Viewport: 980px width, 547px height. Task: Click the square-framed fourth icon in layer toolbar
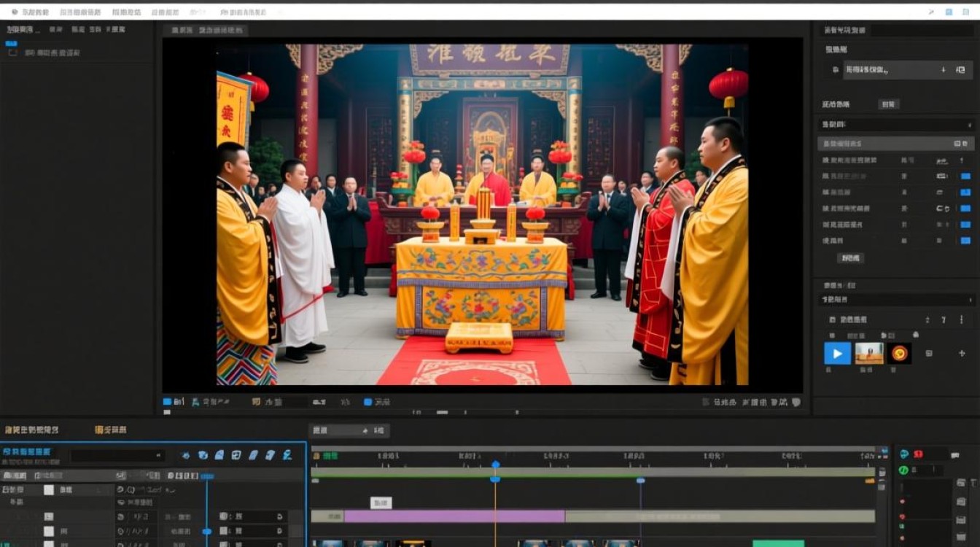click(236, 455)
